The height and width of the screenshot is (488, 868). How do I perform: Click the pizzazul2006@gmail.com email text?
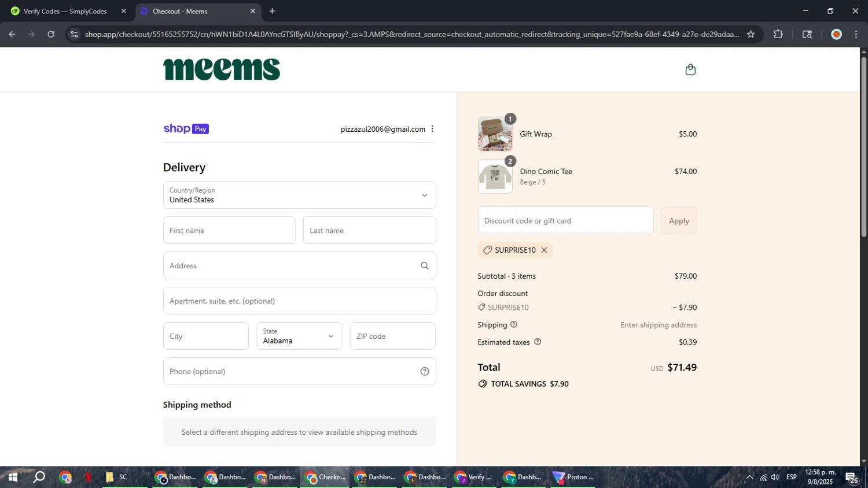(382, 129)
